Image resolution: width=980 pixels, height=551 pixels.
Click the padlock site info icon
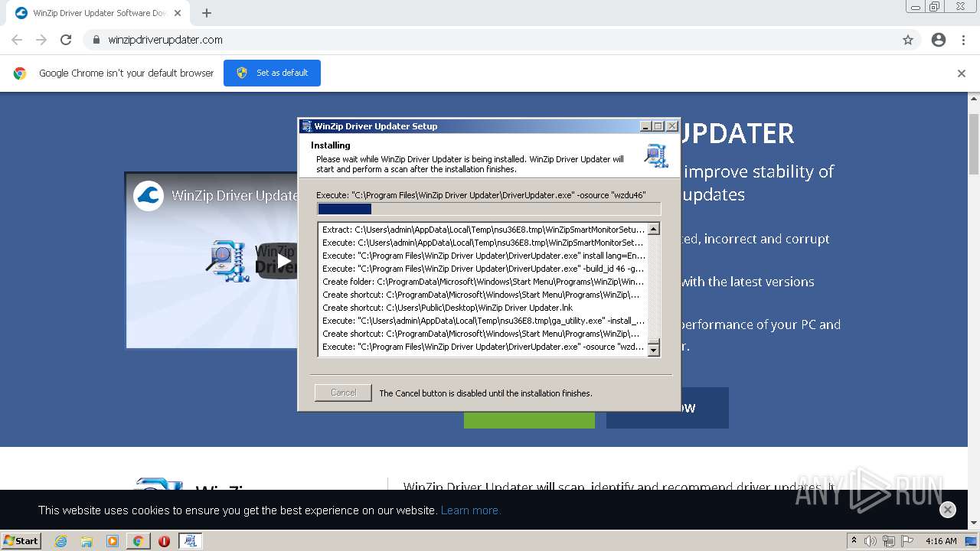[x=96, y=40]
